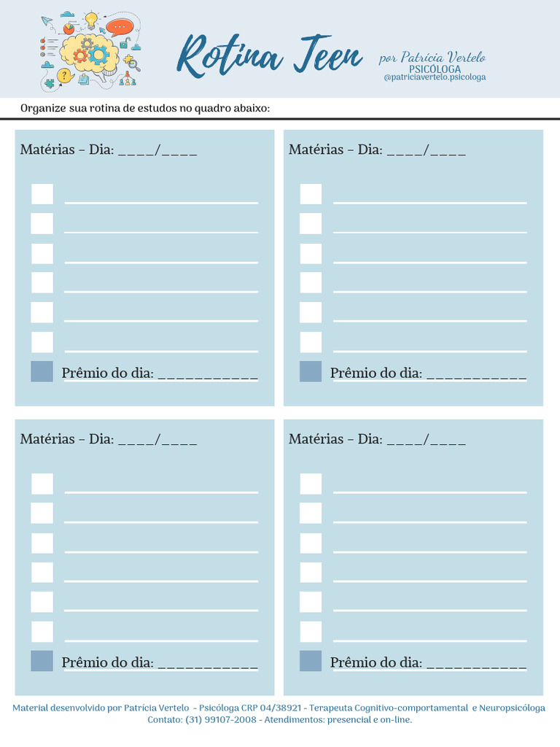Click the green open padlock icon
The width and height of the screenshot is (560, 747).
tap(124, 44)
